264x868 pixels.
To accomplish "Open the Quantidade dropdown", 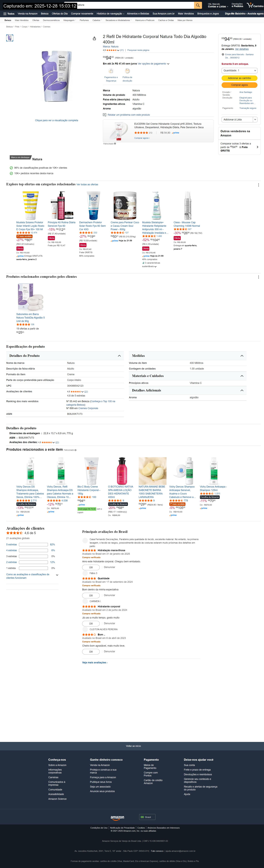I will [239, 70].
